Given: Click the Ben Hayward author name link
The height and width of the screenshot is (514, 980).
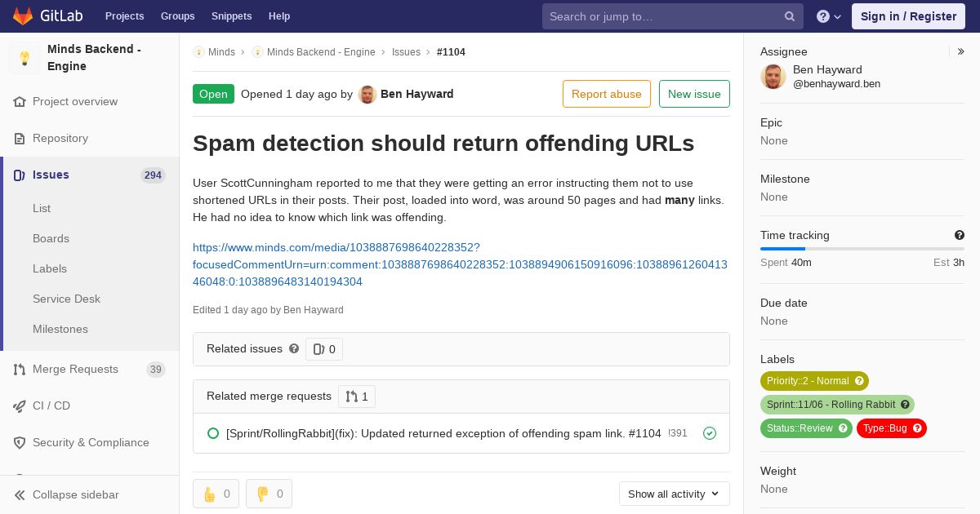Looking at the screenshot, I should [417, 95].
